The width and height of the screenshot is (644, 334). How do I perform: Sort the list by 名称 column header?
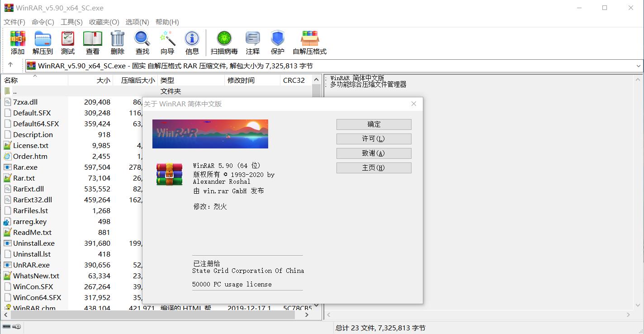(x=11, y=81)
